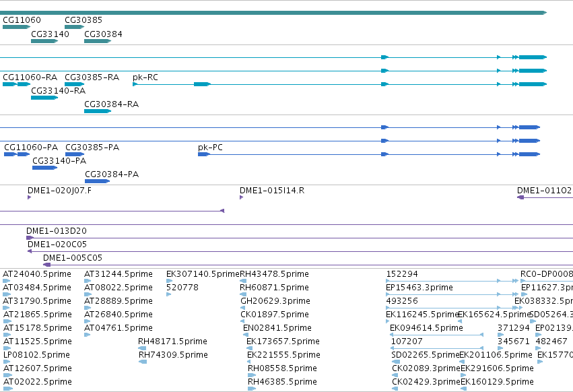The height and width of the screenshot is (392, 573).
Task: Click the DME1-015I14.R clone end
Action: (242, 197)
